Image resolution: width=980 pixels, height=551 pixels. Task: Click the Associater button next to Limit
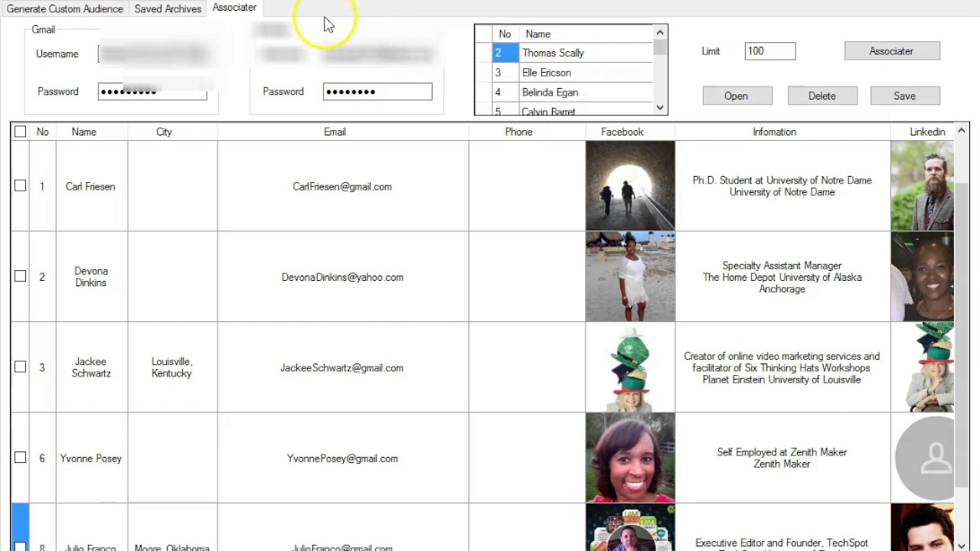pos(892,51)
